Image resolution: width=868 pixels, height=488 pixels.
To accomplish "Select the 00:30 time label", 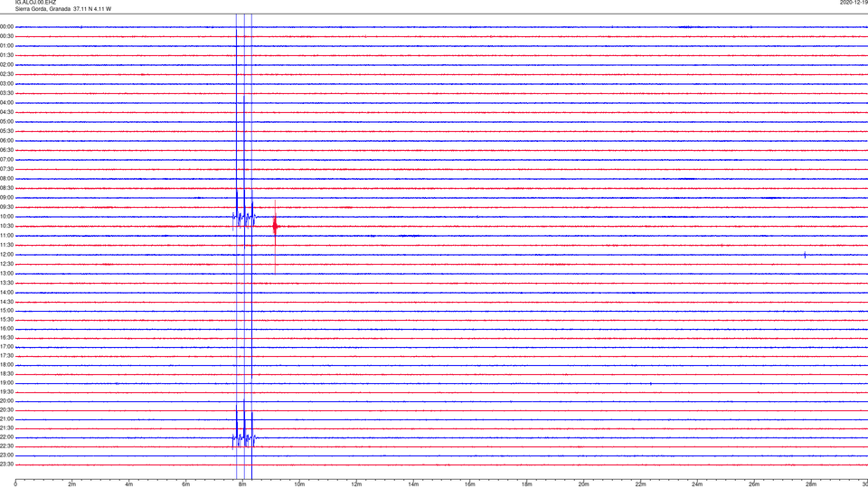I will [x=6, y=36].
